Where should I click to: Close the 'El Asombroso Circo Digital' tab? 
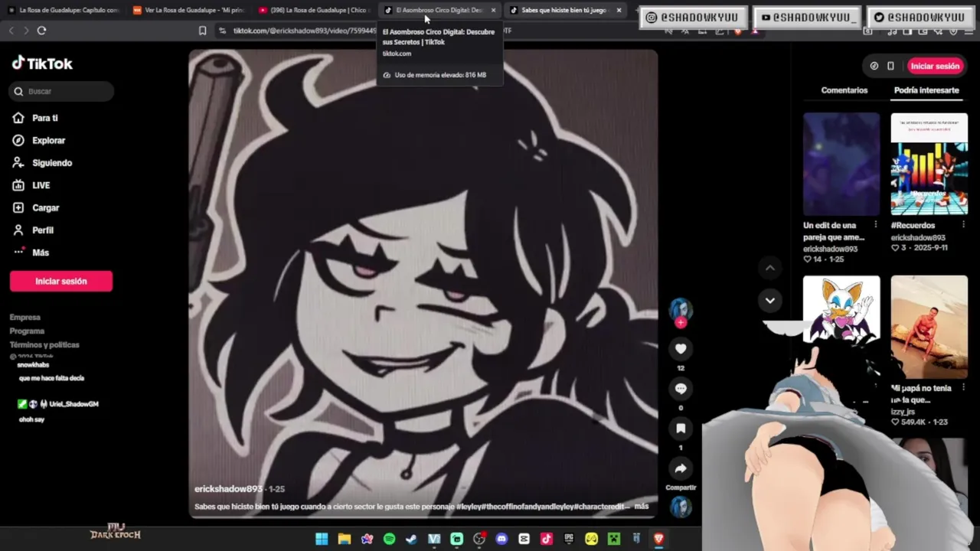click(493, 10)
